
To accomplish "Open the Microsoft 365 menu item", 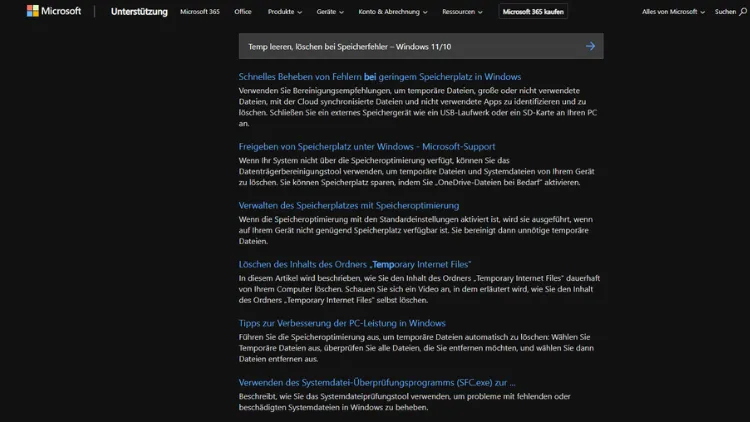I will (x=200, y=11).
